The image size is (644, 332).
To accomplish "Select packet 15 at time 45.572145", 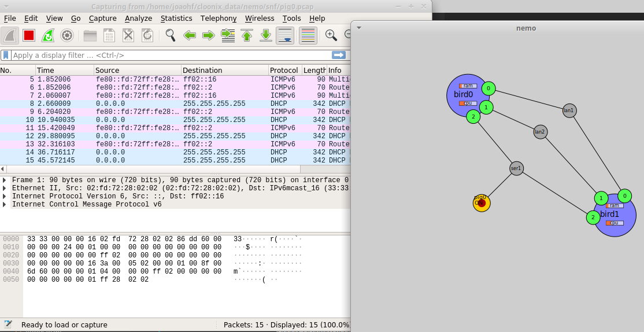I will (175, 160).
